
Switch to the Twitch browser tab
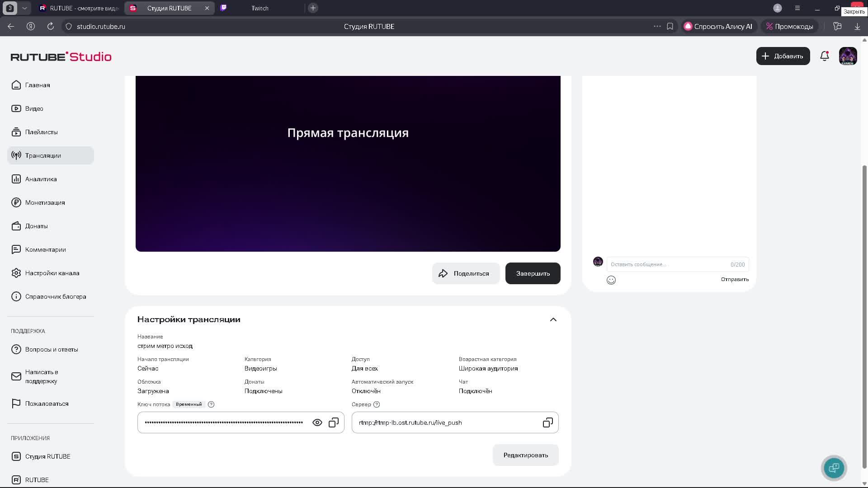pyautogui.click(x=259, y=8)
